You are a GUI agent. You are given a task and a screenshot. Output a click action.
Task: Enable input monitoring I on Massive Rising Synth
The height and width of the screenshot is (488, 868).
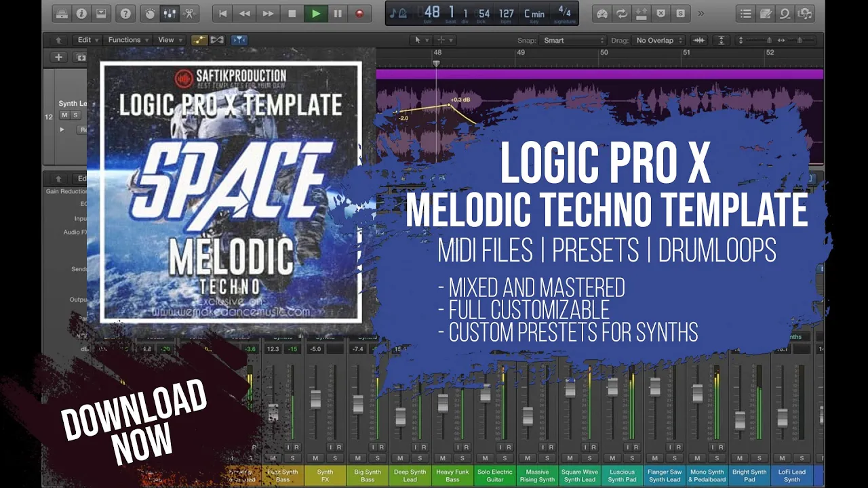pyautogui.click(x=542, y=447)
